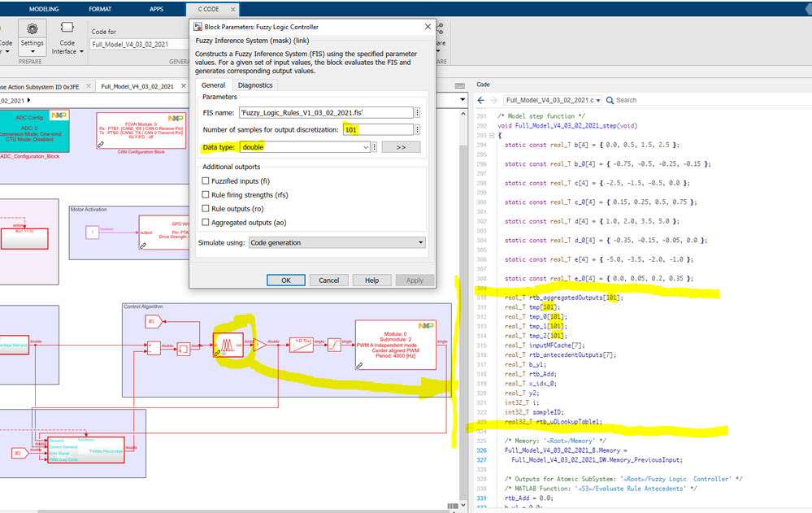The image size is (812, 513).
Task: Select the [E] Goto block in Control Algorithm
Action: pos(154,321)
